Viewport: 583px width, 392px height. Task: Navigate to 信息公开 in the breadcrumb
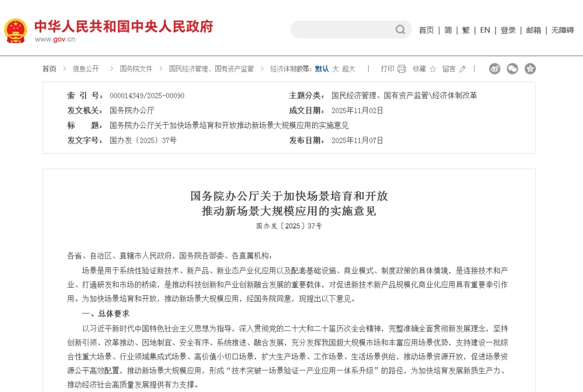pos(86,69)
